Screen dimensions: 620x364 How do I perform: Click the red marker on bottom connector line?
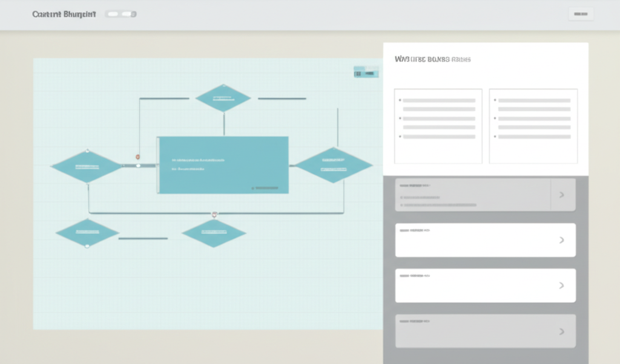coord(214,214)
